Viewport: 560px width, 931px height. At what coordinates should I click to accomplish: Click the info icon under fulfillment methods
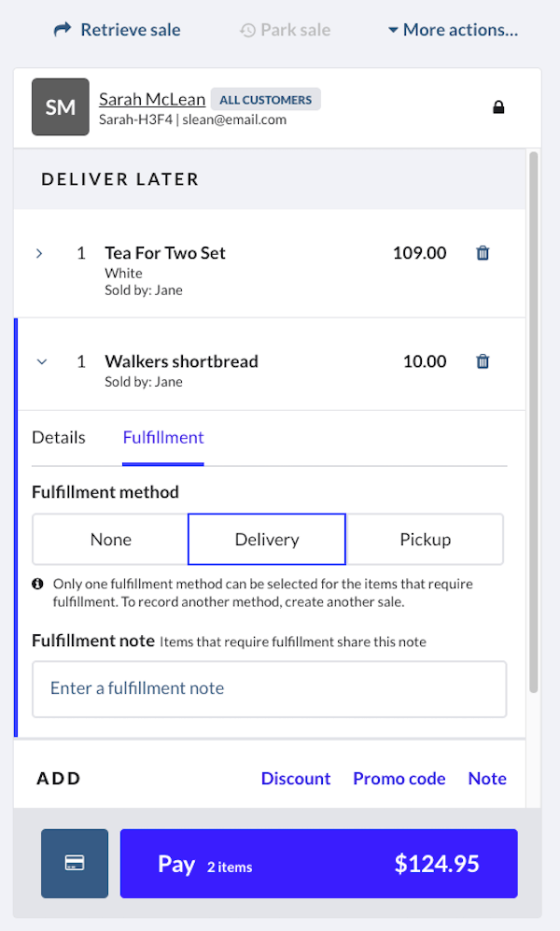point(38,584)
